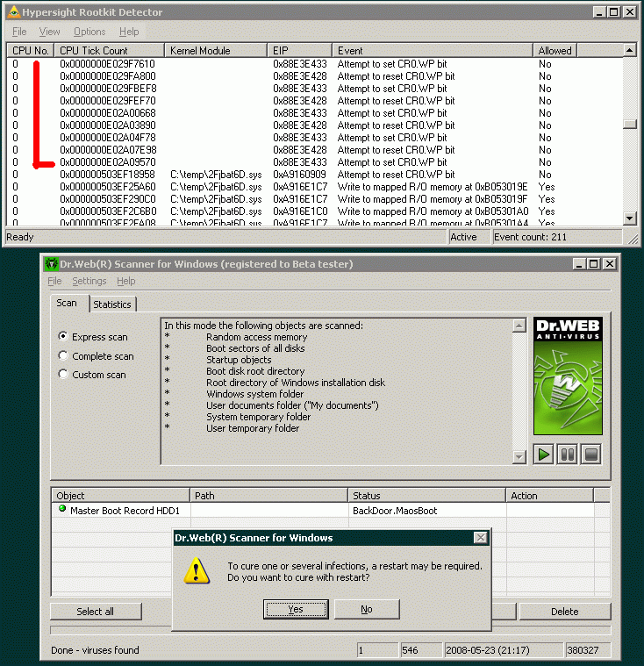This screenshot has height=666, width=644.
Task: Sort results by the Object column header
Action: (x=120, y=495)
